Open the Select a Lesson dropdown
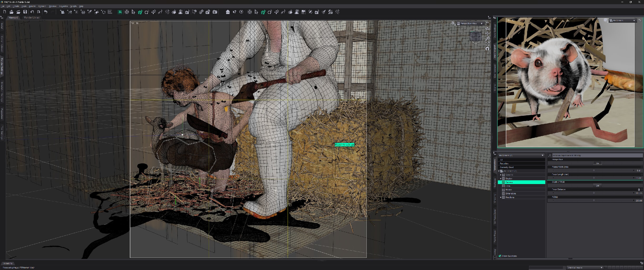The height and width of the screenshot is (270, 644). 585,268
